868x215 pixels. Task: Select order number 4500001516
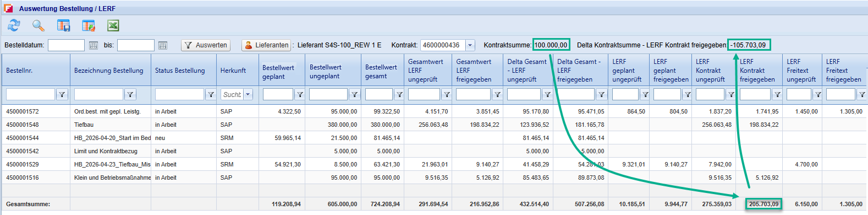pos(23,178)
